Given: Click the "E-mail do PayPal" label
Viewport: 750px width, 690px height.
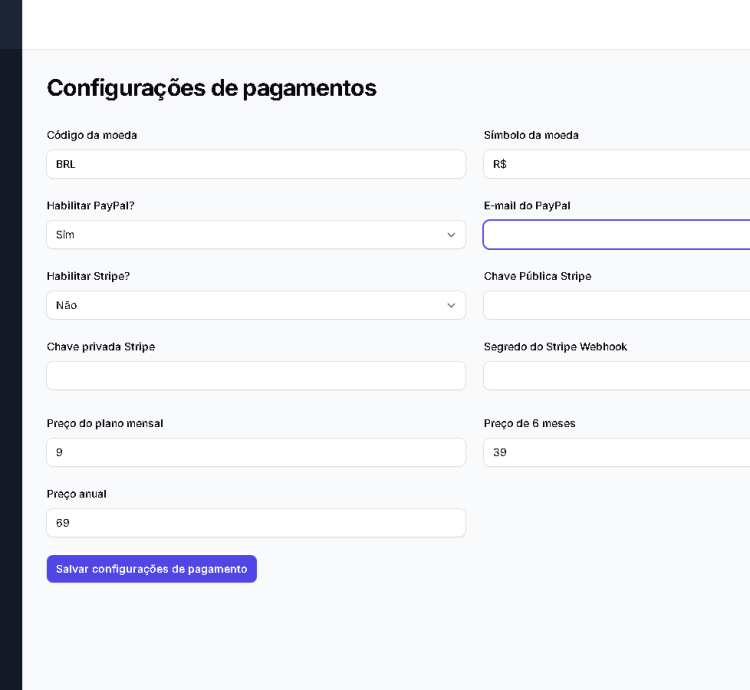Looking at the screenshot, I should click(527, 205).
